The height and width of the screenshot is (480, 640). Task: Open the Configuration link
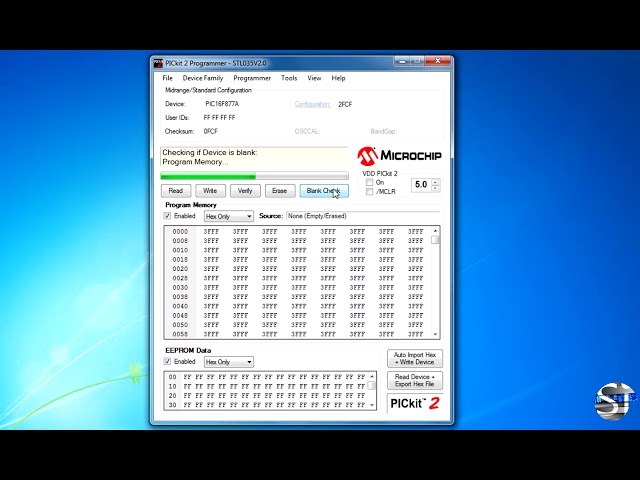point(312,104)
